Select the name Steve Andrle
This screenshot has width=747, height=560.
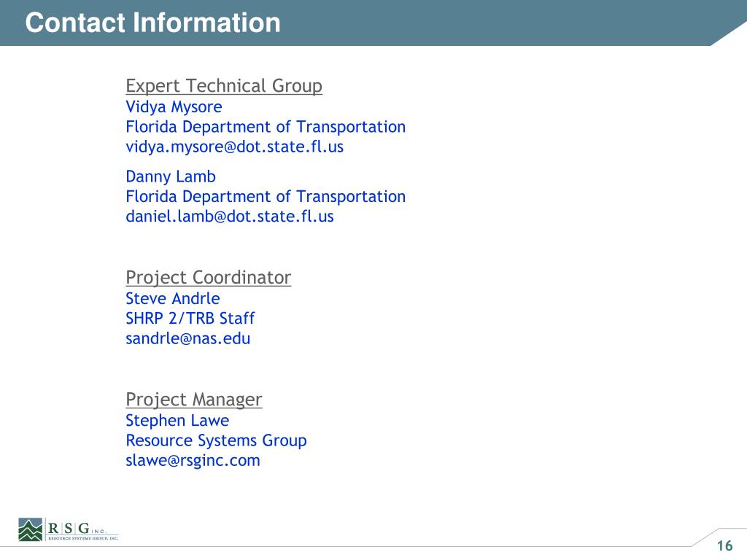click(173, 298)
